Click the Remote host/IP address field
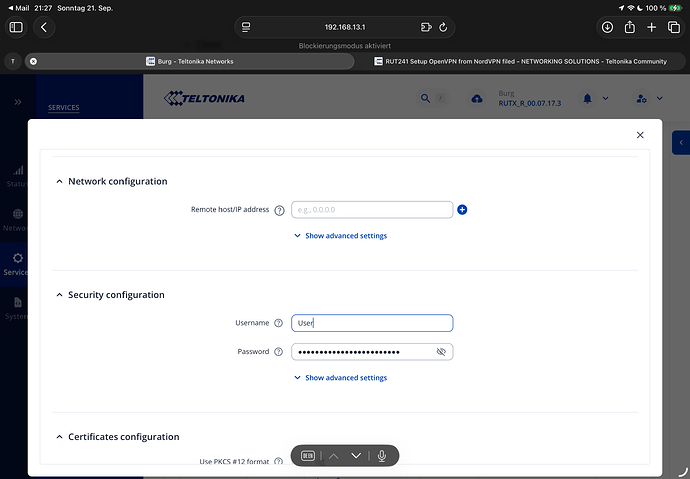This screenshot has height=479, width=690. tap(371, 210)
